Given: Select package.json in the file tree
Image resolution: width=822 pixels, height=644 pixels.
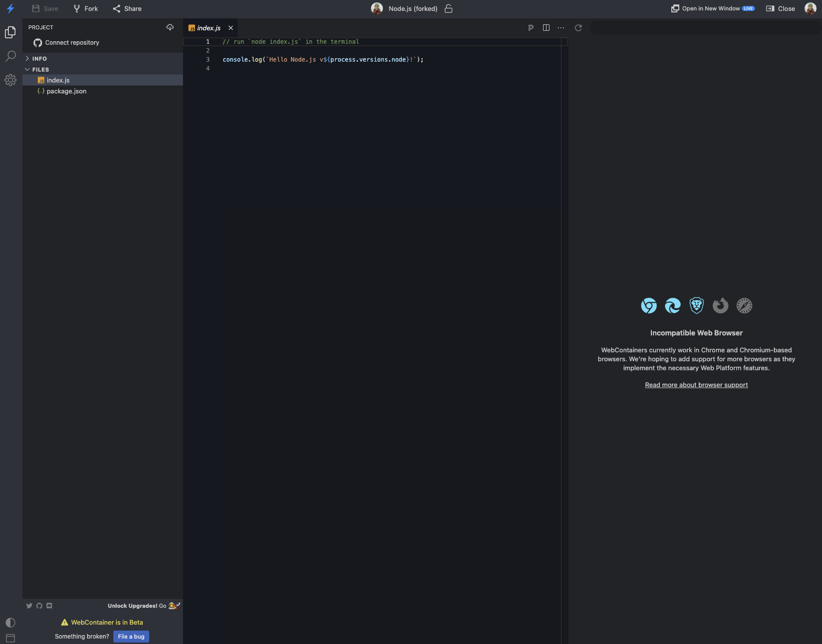Looking at the screenshot, I should pyautogui.click(x=66, y=91).
